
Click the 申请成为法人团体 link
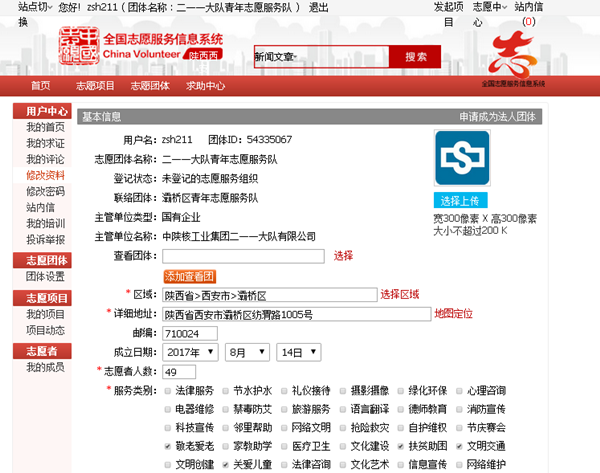coord(499,116)
